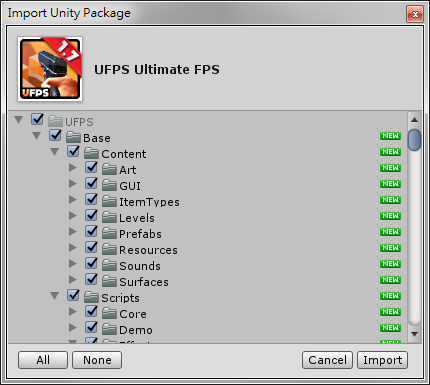Click the Content folder icon
The image size is (430, 385).
(91, 153)
